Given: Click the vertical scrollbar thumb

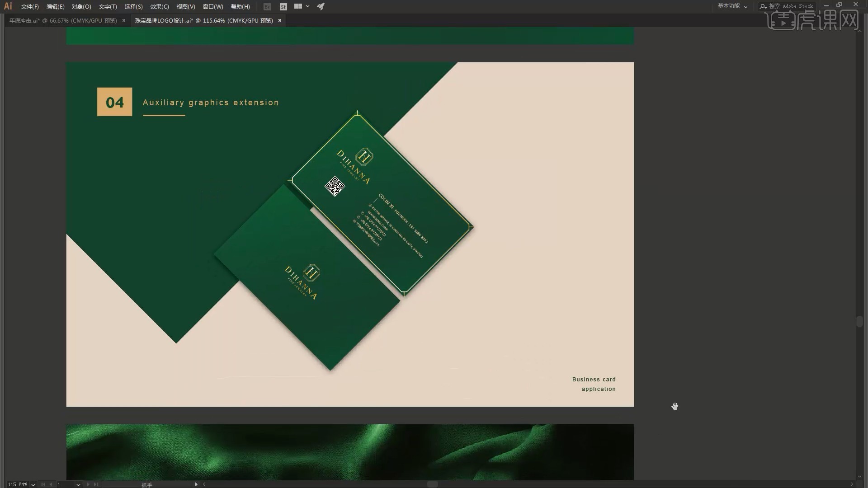Looking at the screenshot, I should [859, 321].
